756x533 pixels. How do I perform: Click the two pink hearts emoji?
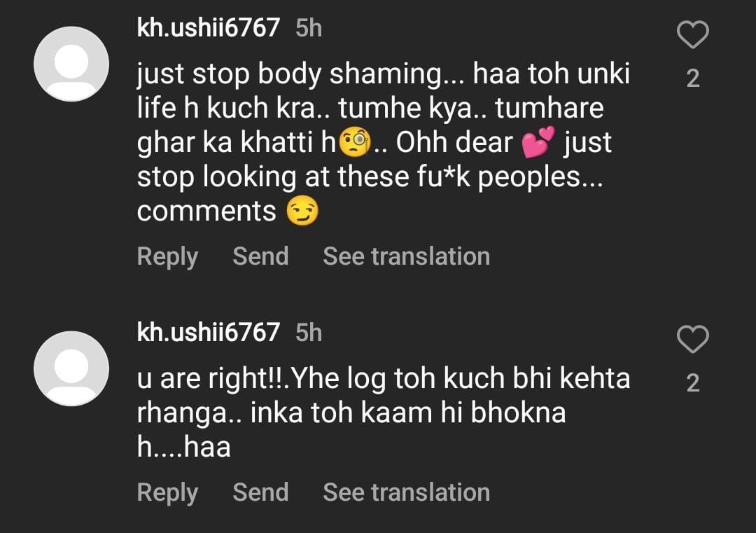538,141
